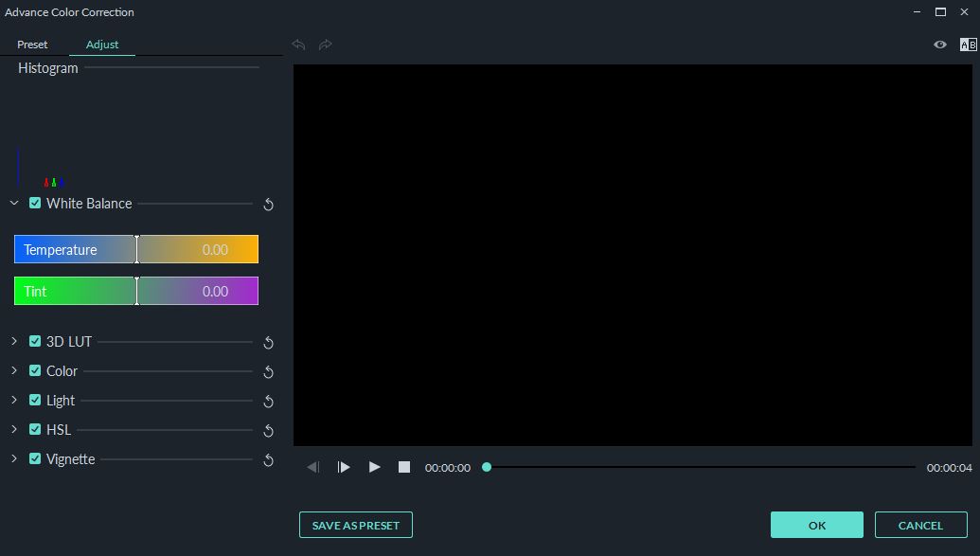
Task: Expand the 3D LUT section
Action: coord(14,341)
